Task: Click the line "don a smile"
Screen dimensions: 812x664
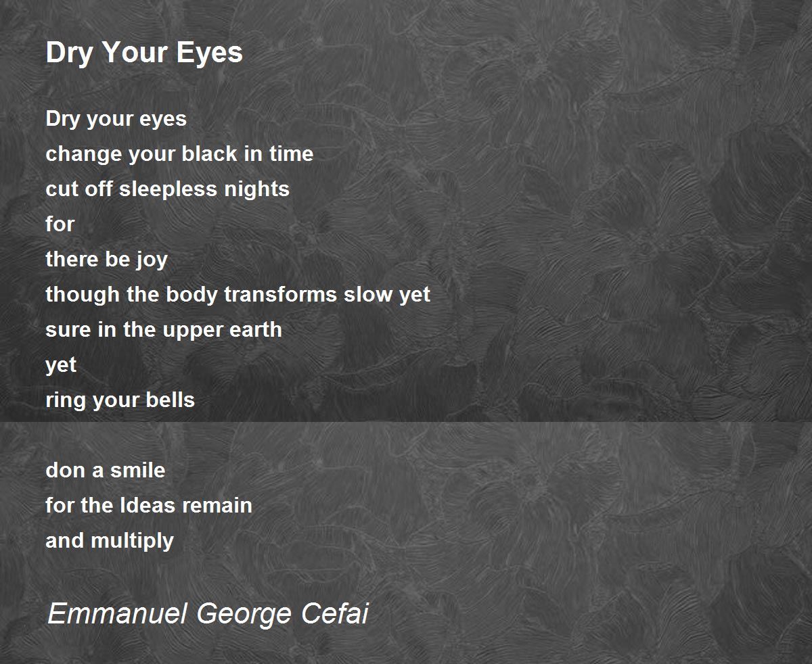Action: point(105,470)
